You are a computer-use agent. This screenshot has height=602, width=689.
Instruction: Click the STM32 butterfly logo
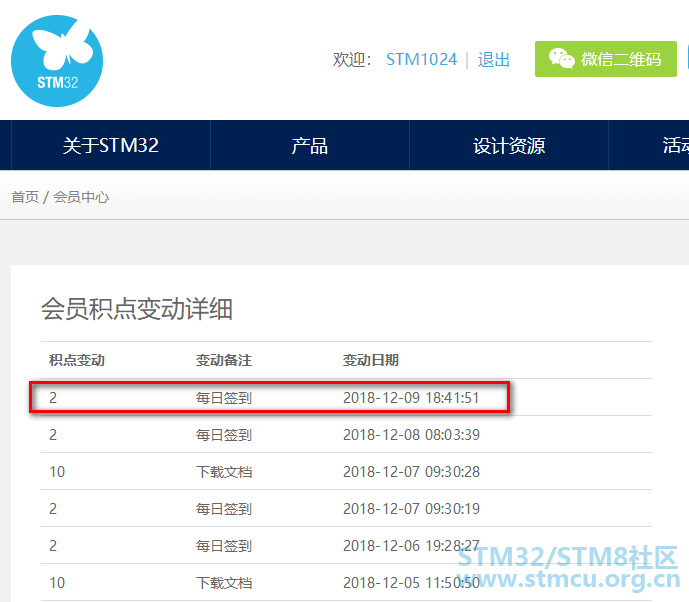point(57,61)
